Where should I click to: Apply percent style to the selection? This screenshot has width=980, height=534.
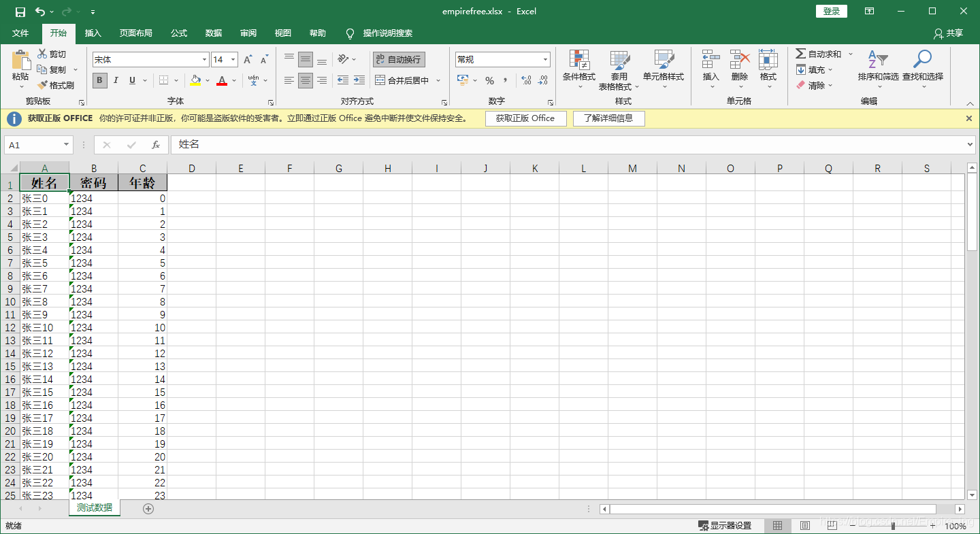tap(489, 80)
